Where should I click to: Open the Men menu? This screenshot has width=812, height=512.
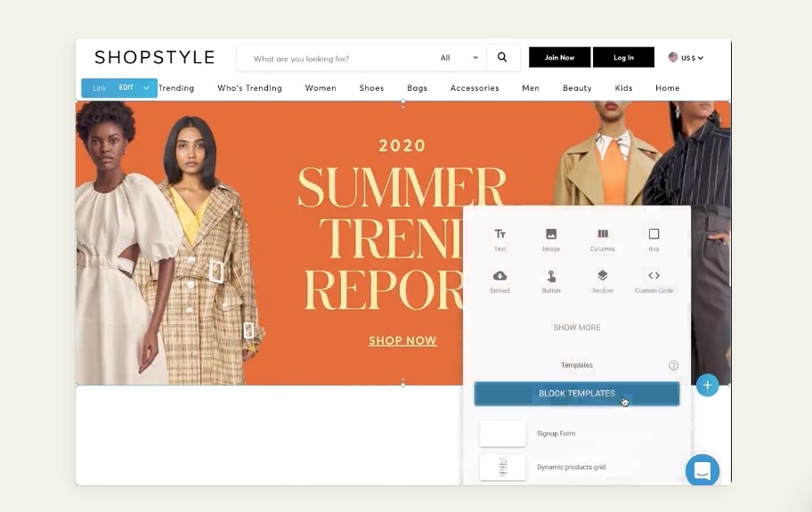coord(531,88)
